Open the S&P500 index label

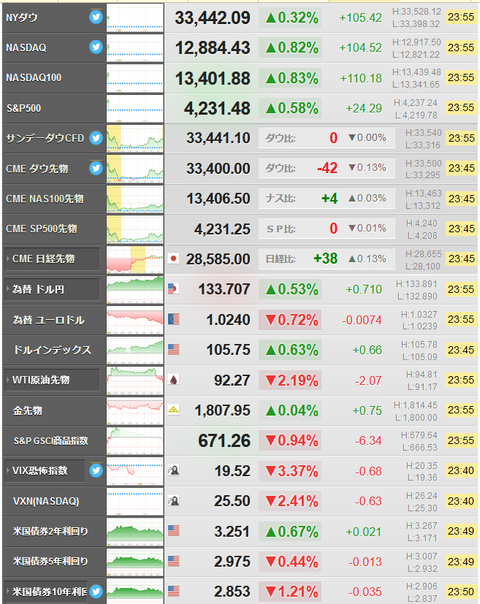23,108
